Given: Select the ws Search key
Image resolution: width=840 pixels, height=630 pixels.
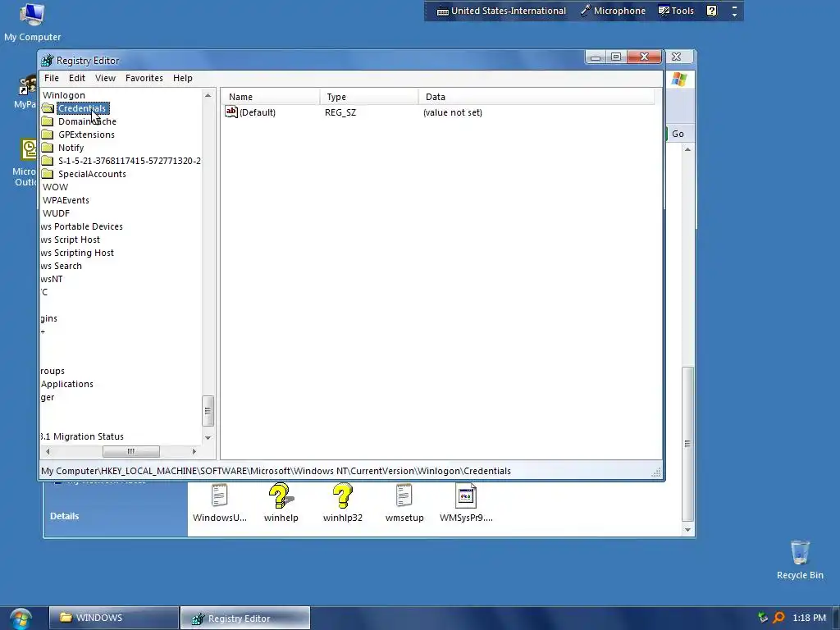Looking at the screenshot, I should pyautogui.click(x=61, y=266).
